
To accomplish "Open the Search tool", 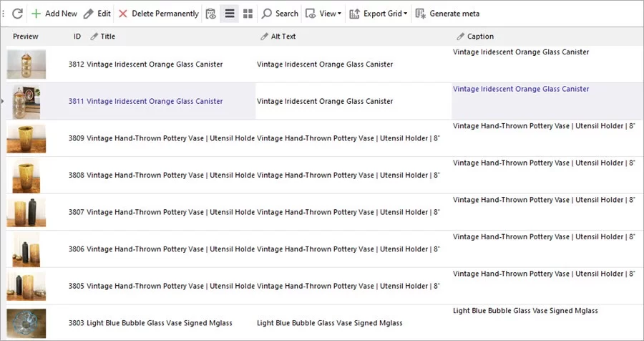I will pos(279,14).
